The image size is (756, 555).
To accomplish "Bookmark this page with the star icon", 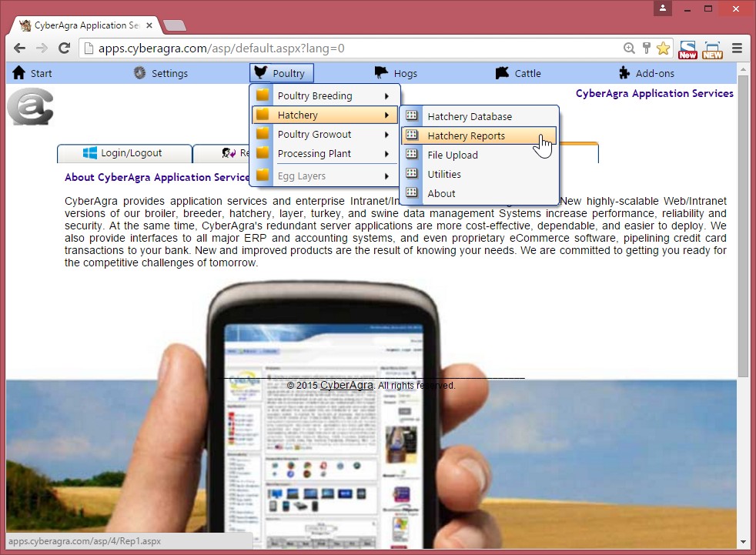I will (664, 48).
